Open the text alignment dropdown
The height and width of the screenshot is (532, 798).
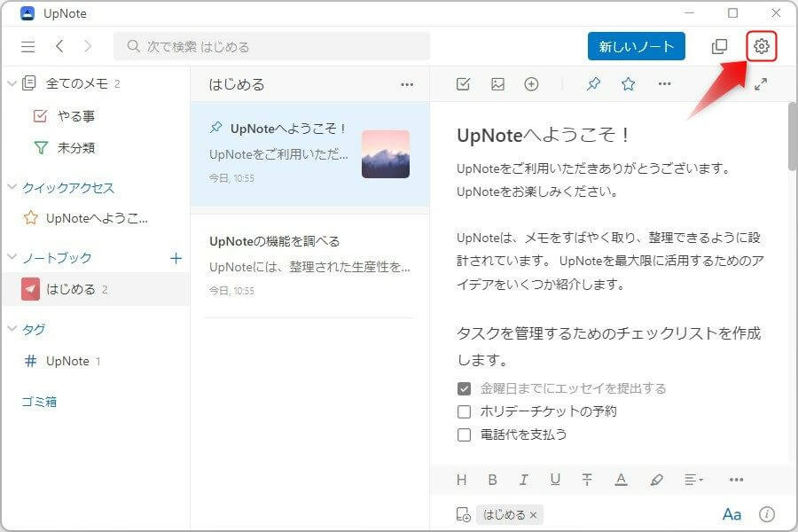coord(693,480)
